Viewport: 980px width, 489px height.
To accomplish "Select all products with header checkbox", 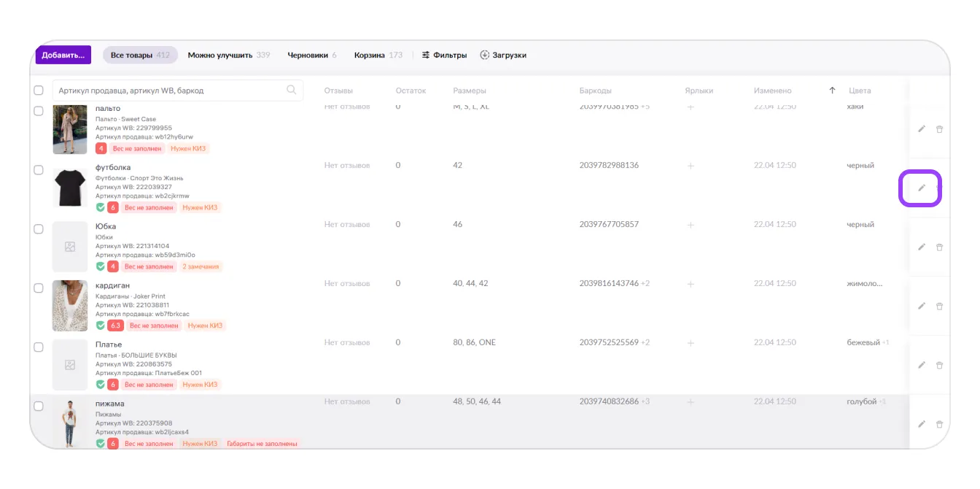I will point(39,91).
